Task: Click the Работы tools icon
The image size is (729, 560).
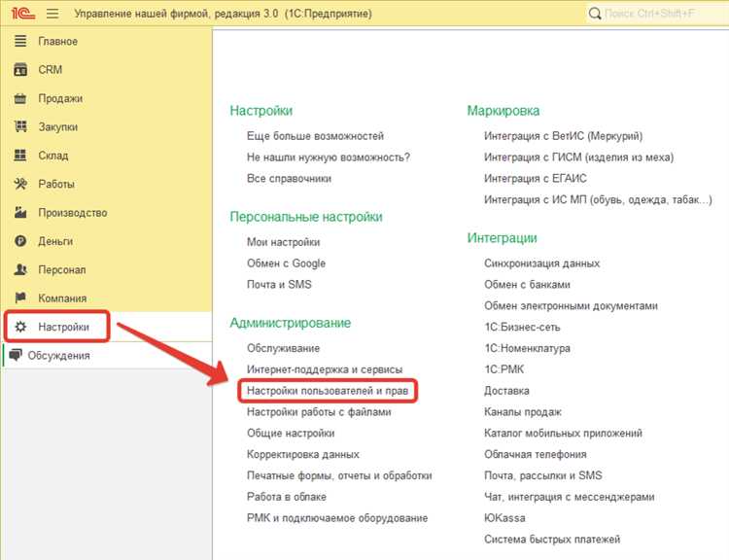Action: click(20, 184)
